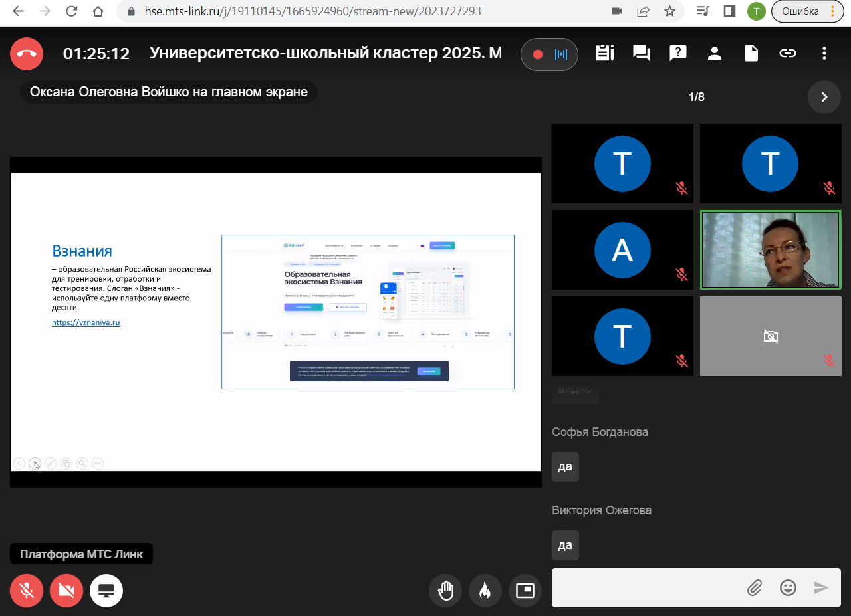Image resolution: width=851 pixels, height=616 pixels.
Task: Open the agenda notes icon
Action: click(x=605, y=54)
